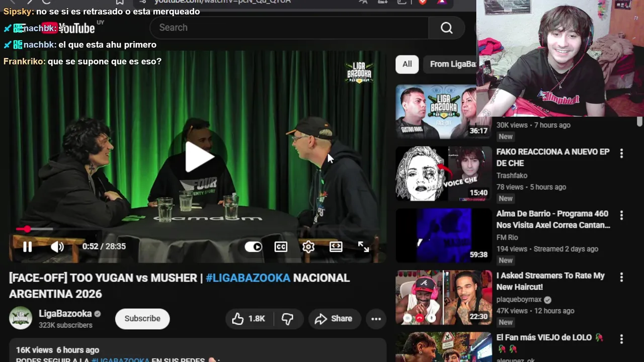Click the #LIGABAZOOKA hashtag in the title
This screenshot has height=362, width=644.
248,278
